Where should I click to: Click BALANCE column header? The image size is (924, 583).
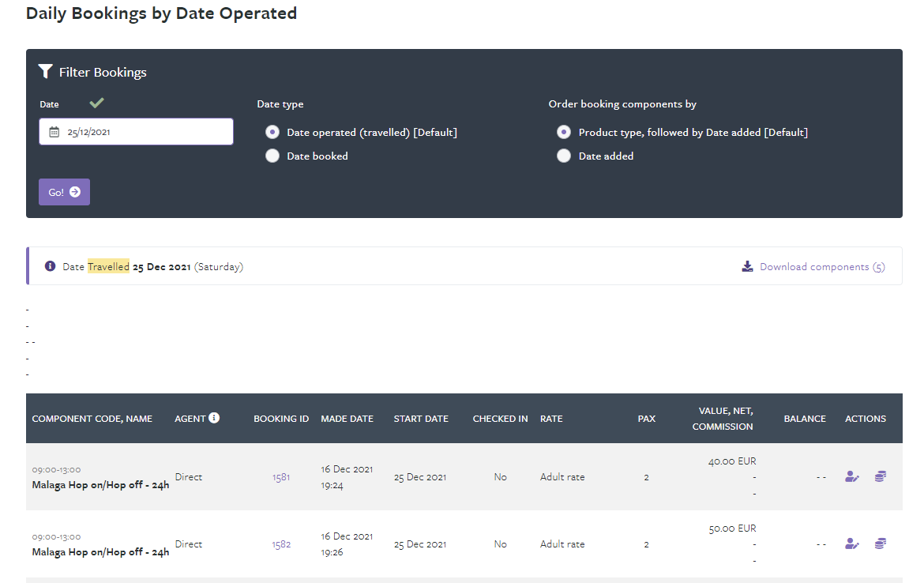point(805,419)
